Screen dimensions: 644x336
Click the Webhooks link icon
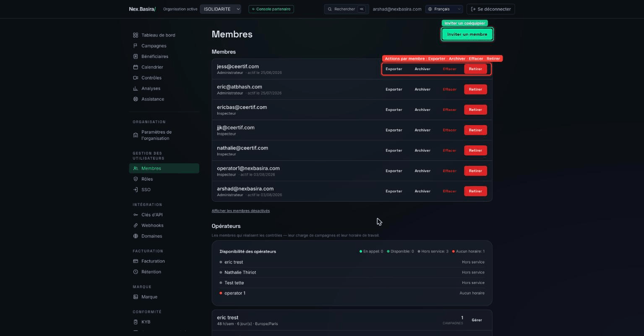136,226
